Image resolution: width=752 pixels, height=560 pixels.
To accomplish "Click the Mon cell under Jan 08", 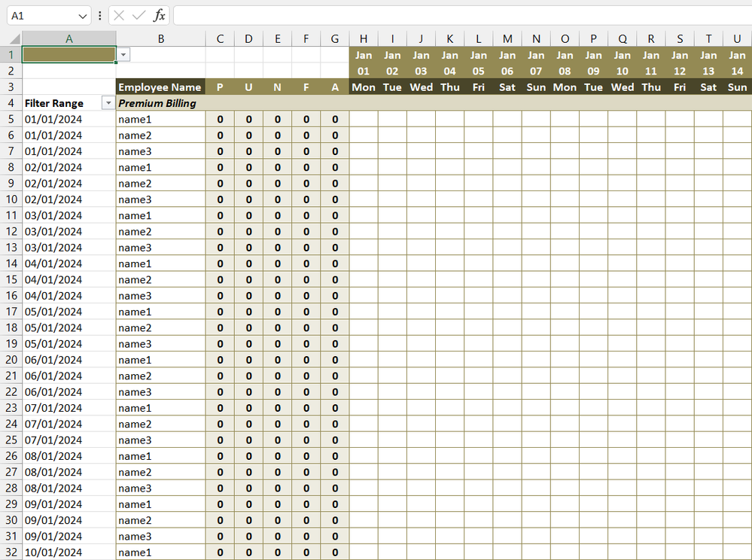I will pos(565,87).
